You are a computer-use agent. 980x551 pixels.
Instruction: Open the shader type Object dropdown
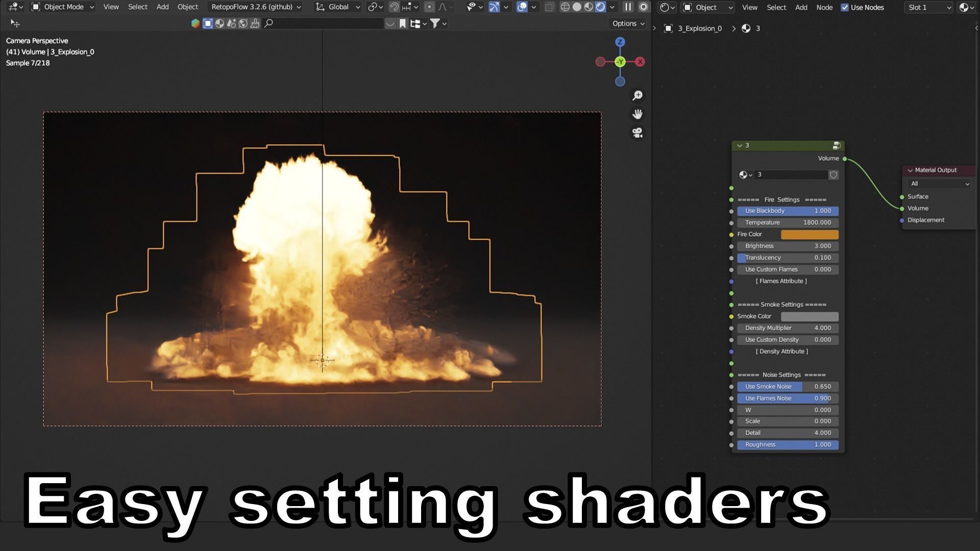click(x=707, y=7)
